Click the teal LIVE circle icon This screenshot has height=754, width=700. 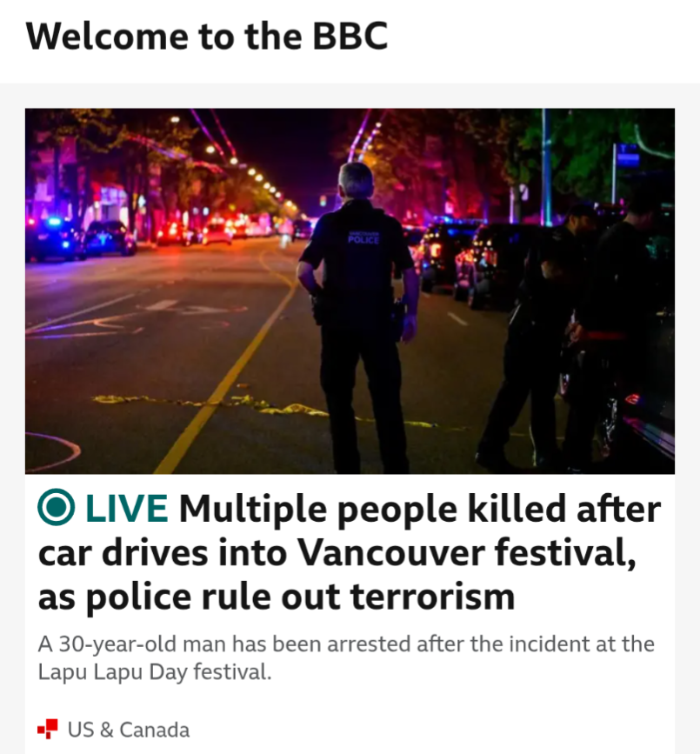57,507
